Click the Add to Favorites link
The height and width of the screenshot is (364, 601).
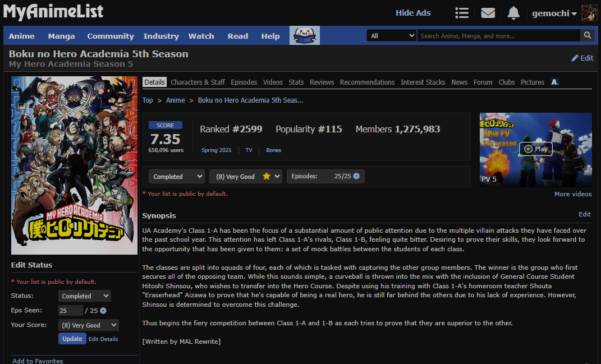point(38,361)
